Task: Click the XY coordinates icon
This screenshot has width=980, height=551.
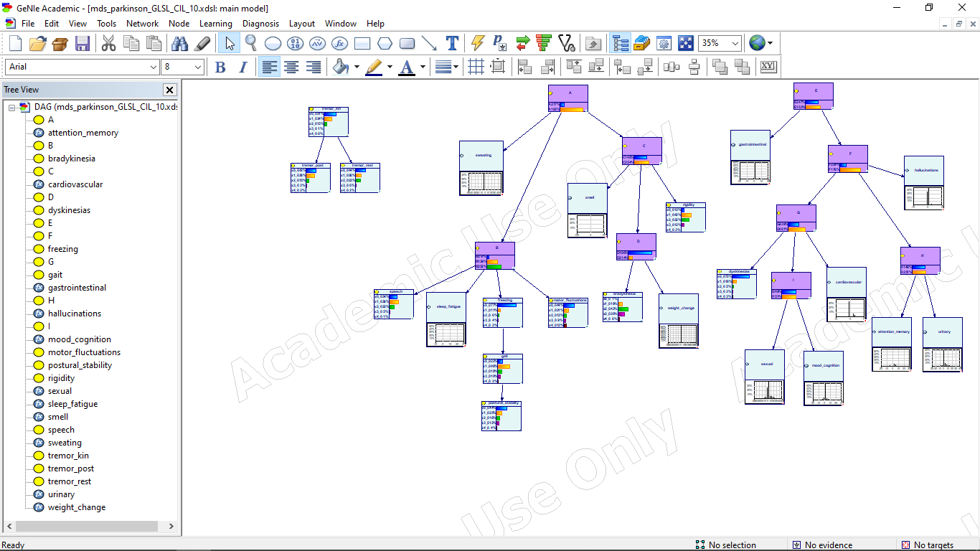Action: [x=768, y=67]
